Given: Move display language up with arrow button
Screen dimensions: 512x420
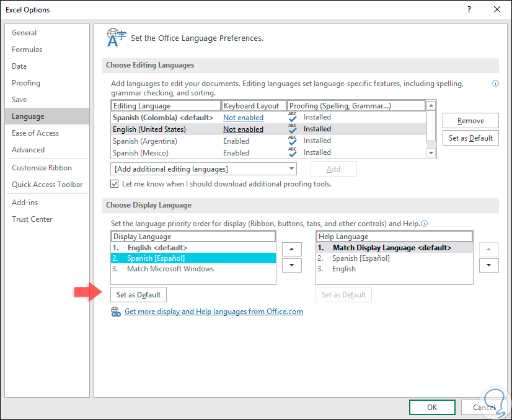Looking at the screenshot, I should 291,249.
